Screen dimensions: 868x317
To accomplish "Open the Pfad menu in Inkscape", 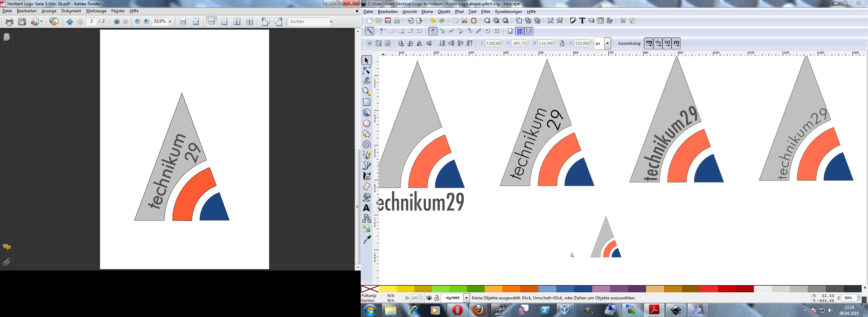I will (459, 12).
